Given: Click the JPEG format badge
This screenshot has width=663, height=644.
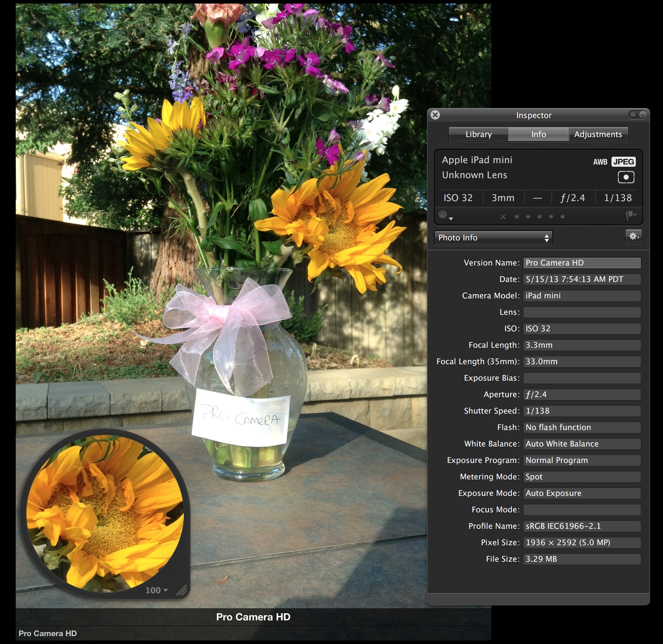Looking at the screenshot, I should [x=623, y=162].
